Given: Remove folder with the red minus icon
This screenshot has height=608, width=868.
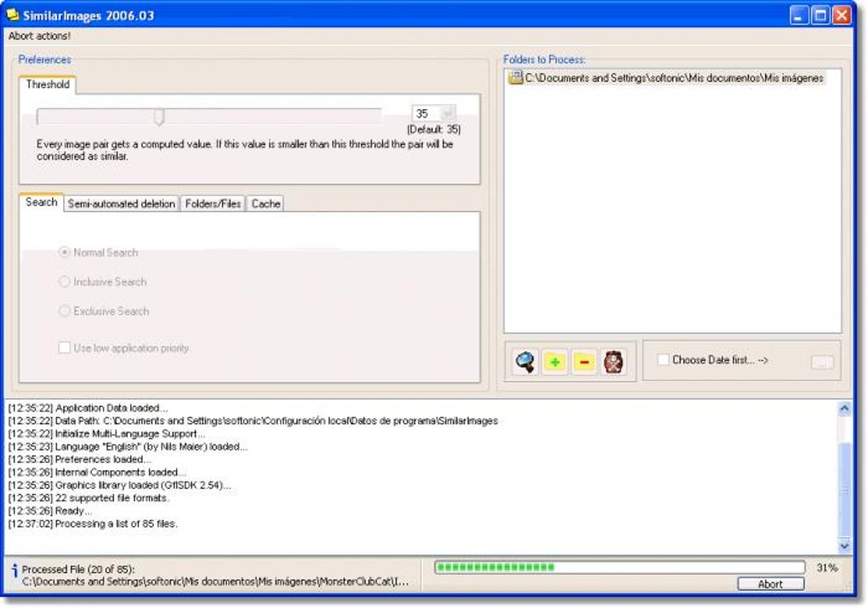Looking at the screenshot, I should 584,362.
